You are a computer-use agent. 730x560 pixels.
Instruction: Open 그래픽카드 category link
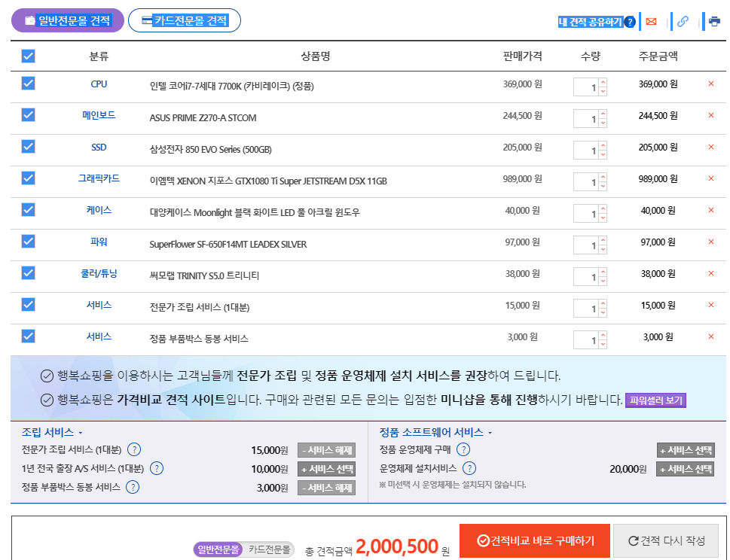point(99,178)
